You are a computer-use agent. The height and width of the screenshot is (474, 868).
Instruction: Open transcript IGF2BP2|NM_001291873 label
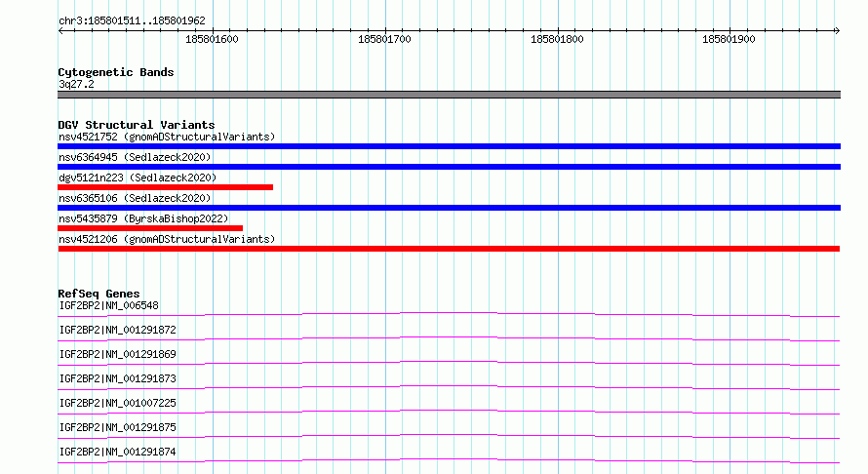[117, 378]
